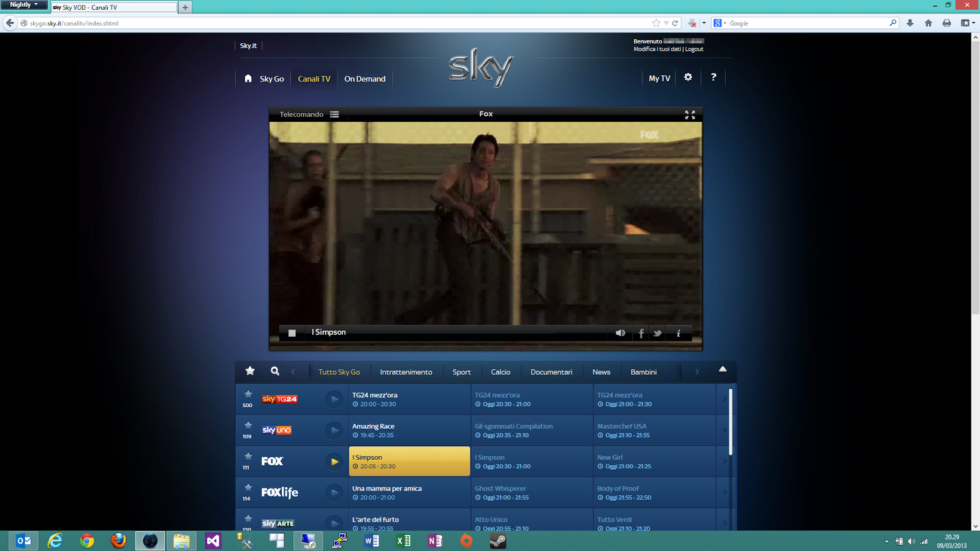Select Ghost Whisperer program cell
Image resolution: width=980 pixels, height=551 pixels.
tap(532, 493)
